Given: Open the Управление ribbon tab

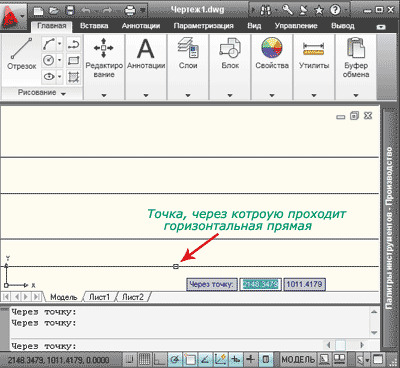Looking at the screenshot, I should (296, 26).
